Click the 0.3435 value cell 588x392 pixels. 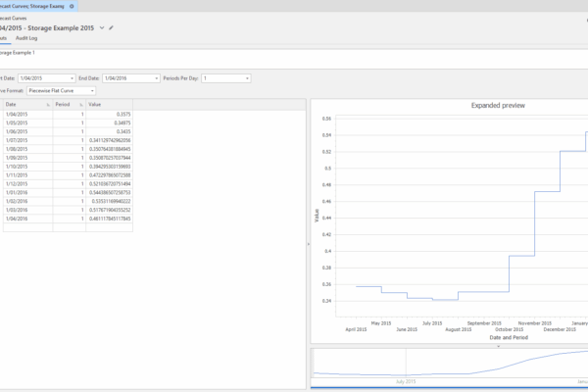[109, 131]
